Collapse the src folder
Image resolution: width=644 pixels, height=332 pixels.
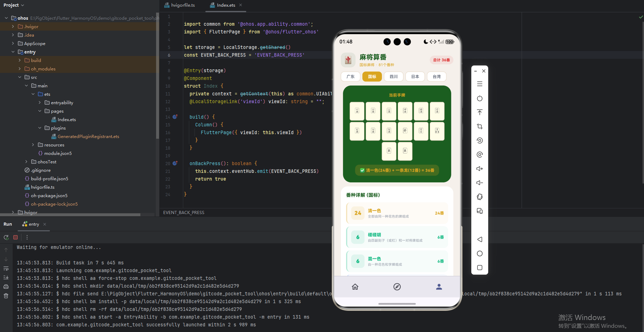coord(20,77)
